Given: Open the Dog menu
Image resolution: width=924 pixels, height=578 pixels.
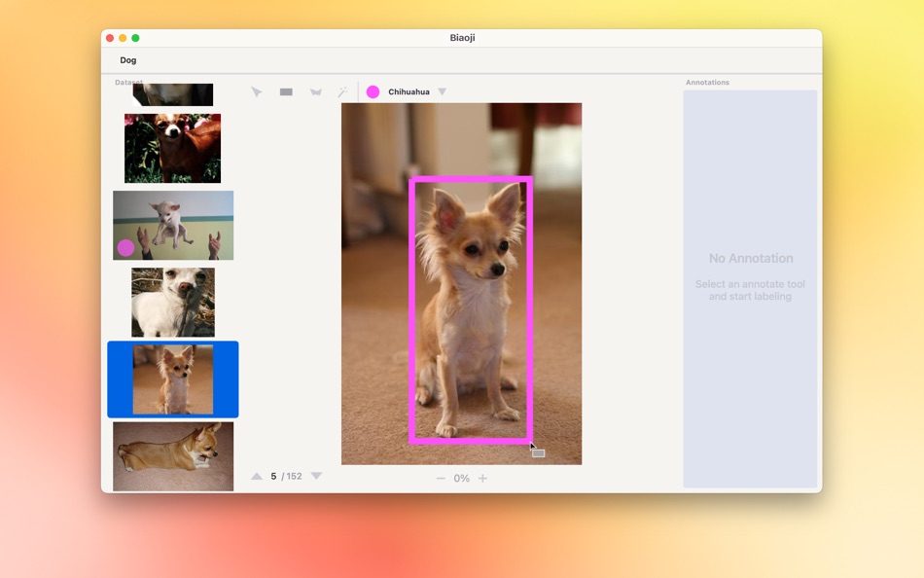Looking at the screenshot, I should [x=127, y=59].
